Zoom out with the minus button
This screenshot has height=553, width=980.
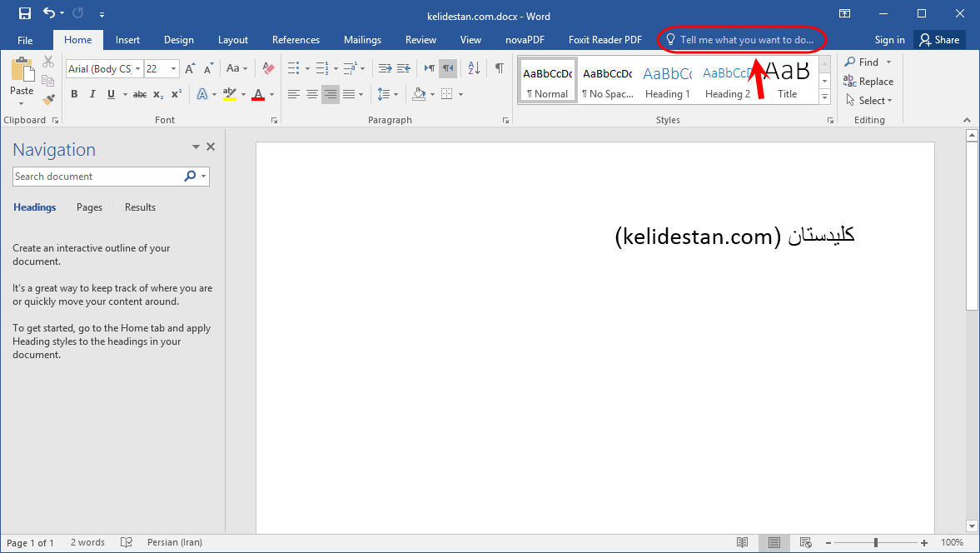tap(828, 543)
